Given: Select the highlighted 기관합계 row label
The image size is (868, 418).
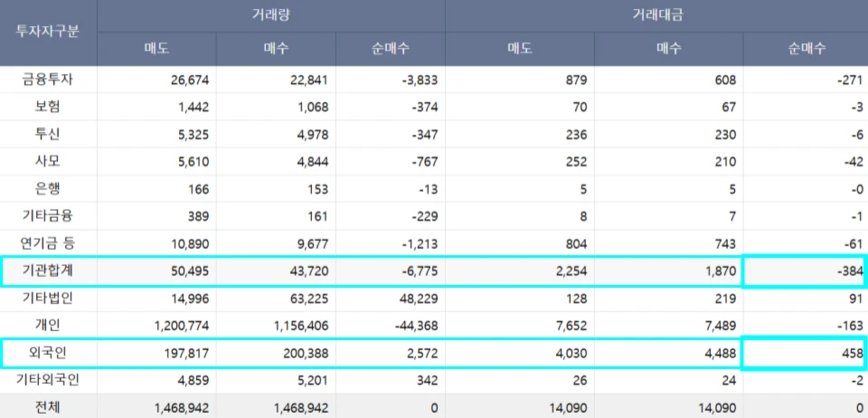Looking at the screenshot, I should point(48,271).
